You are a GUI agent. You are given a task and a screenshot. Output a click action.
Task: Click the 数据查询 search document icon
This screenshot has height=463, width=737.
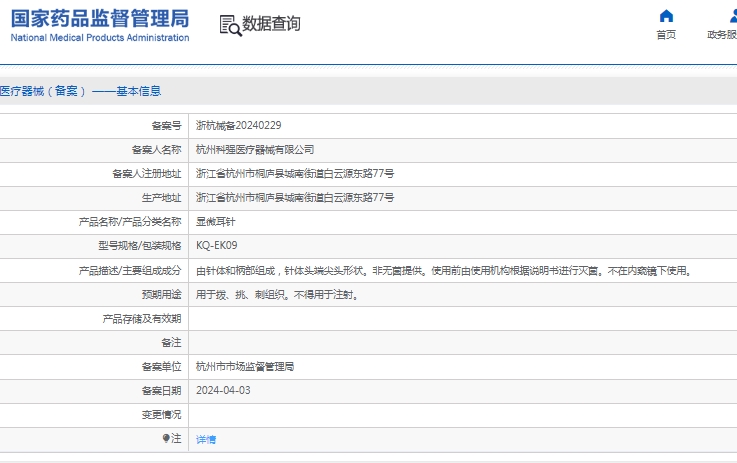(x=230, y=25)
